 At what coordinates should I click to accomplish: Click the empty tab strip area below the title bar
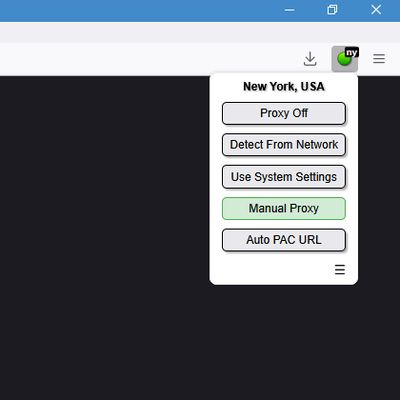click(200, 32)
